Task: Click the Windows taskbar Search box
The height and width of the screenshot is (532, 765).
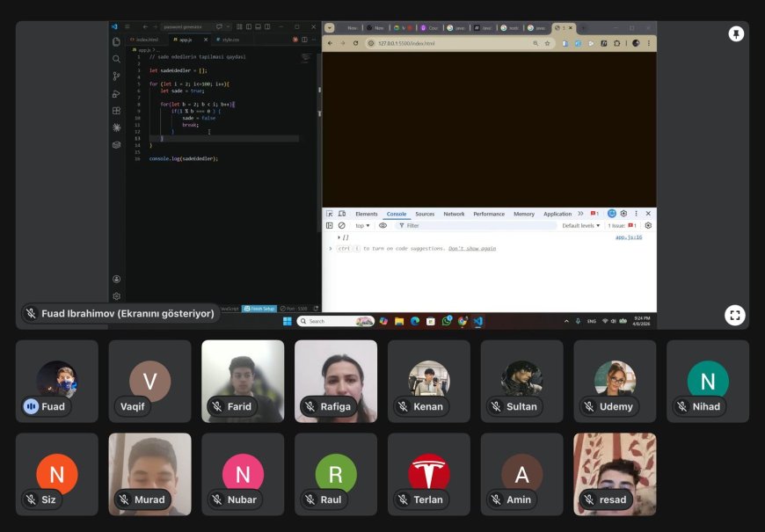Action: [336, 321]
